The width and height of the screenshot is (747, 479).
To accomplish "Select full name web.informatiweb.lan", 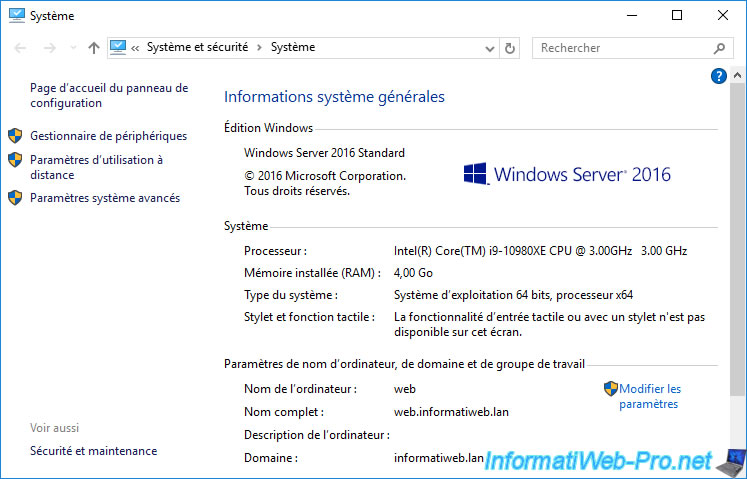I will coord(451,412).
